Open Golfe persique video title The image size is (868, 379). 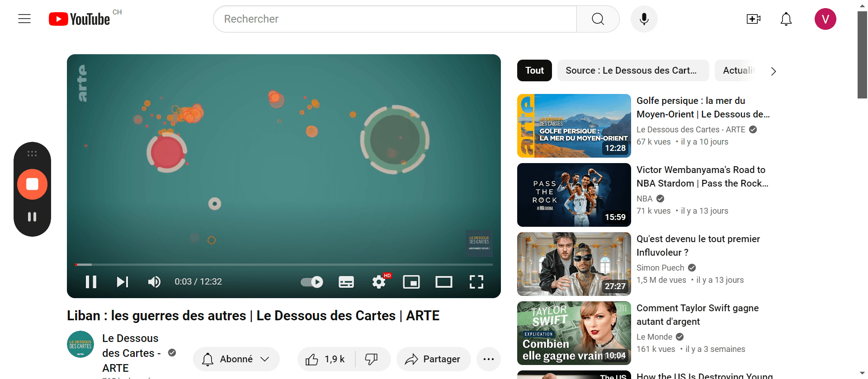click(703, 108)
